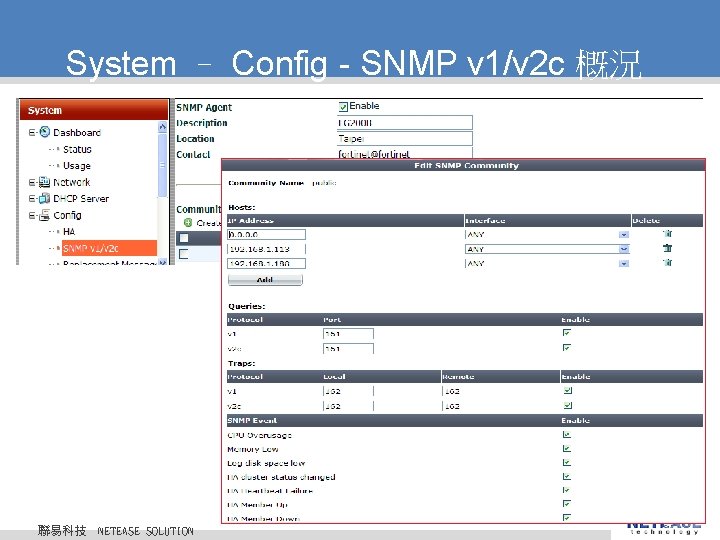This screenshot has height=540, width=720.
Task: Click the Add host button
Action: click(x=265, y=280)
